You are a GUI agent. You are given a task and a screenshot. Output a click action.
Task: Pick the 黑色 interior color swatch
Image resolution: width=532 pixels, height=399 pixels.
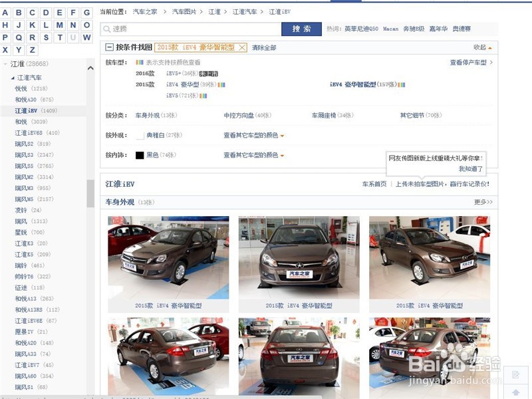pyautogui.click(x=140, y=155)
